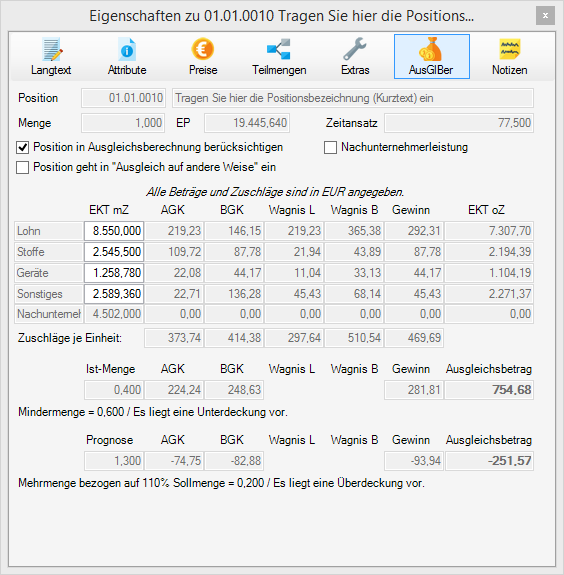The height and width of the screenshot is (575, 564).
Task: Click the Menge field 1,000
Action: (x=123, y=122)
